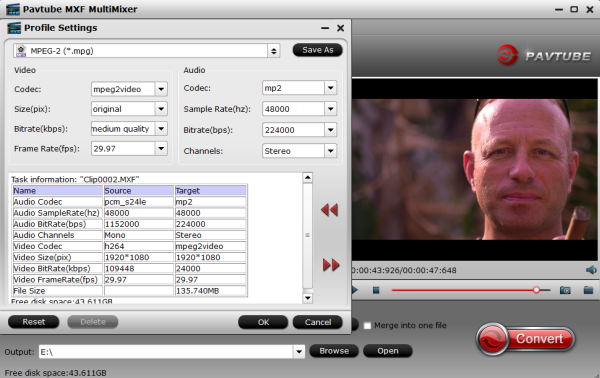This screenshot has width=600, height=378.
Task: Click the play button in preview
Action: [x=355, y=290]
